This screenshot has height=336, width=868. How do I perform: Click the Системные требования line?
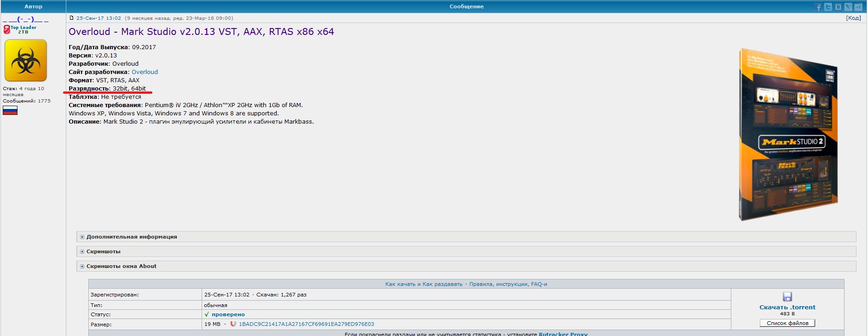[185, 105]
